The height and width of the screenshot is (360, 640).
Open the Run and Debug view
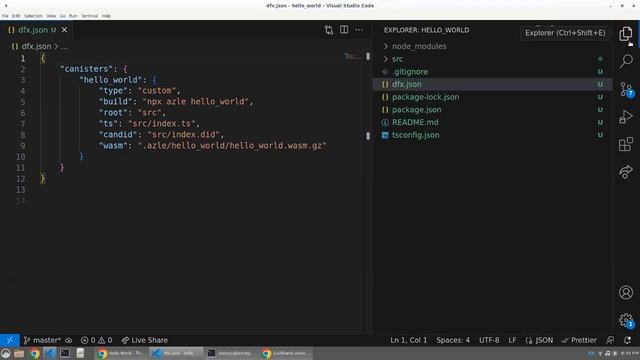pyautogui.click(x=626, y=117)
